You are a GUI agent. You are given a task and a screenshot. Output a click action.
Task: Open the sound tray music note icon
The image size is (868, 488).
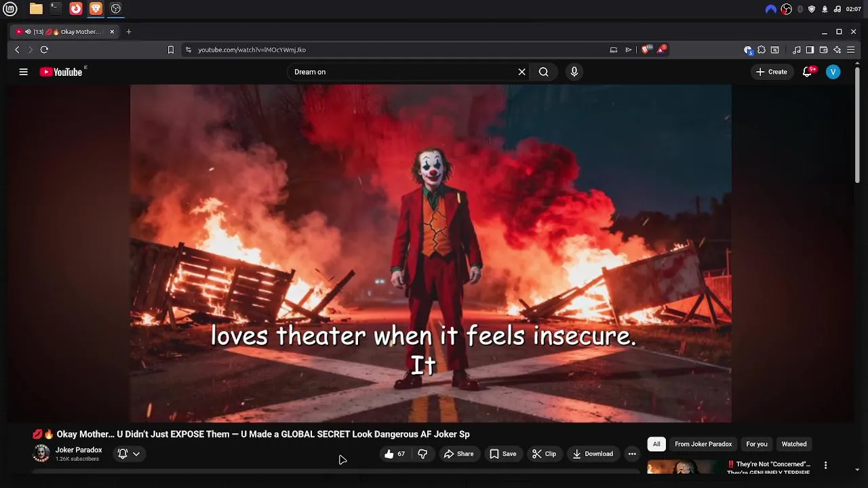[837, 9]
